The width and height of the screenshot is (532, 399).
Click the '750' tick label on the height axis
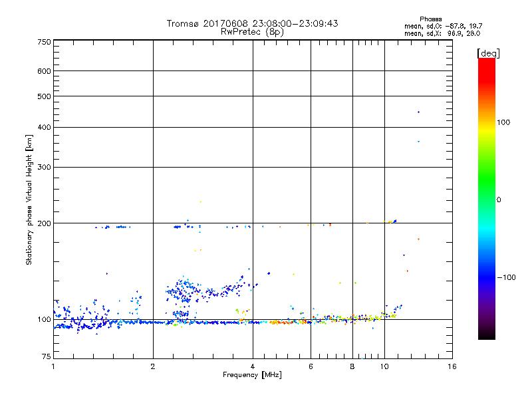[45, 42]
